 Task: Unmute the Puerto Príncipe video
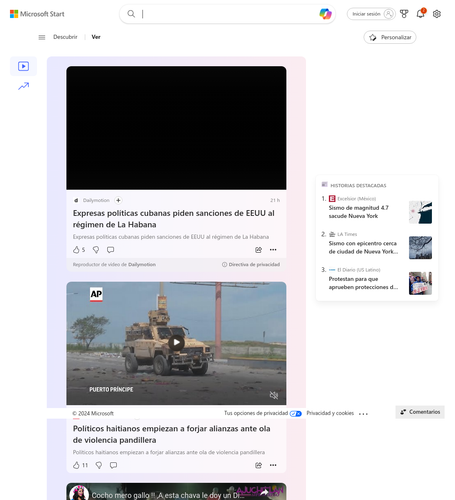click(274, 395)
